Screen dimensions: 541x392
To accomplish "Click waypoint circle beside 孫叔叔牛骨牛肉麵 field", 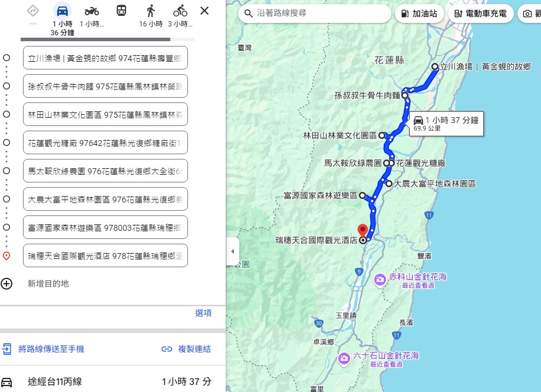I will coord(6,86).
